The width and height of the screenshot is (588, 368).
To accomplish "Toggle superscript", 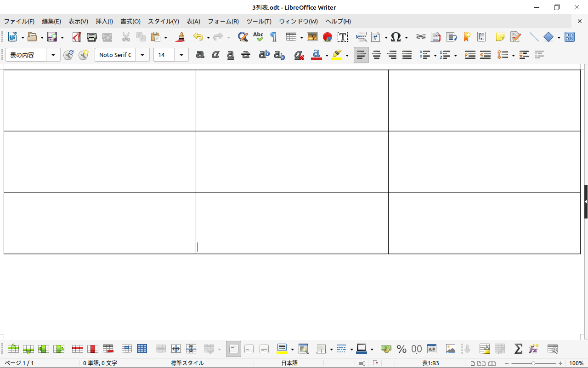I will (264, 55).
